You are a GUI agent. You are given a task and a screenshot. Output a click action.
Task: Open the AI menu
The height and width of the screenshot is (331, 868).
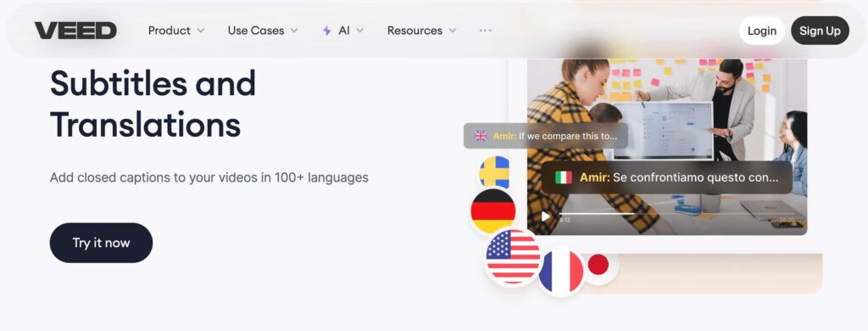[x=343, y=31]
